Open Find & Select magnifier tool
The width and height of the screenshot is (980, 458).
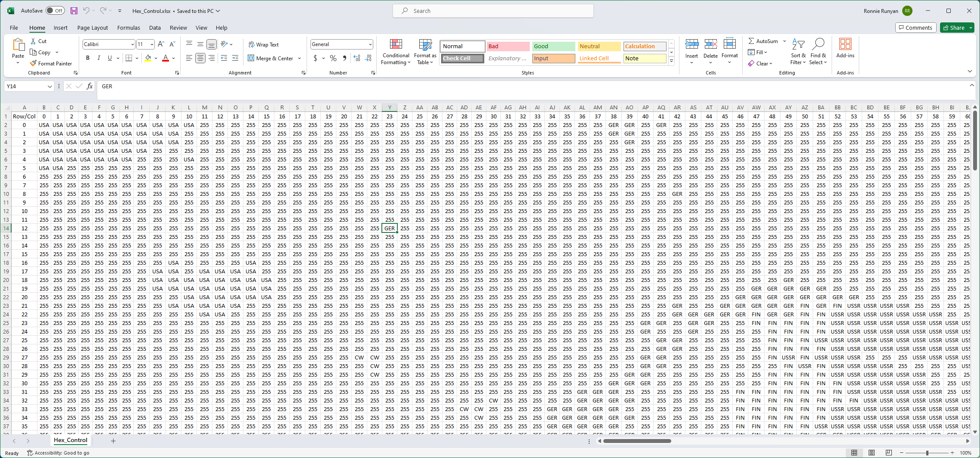(x=818, y=52)
